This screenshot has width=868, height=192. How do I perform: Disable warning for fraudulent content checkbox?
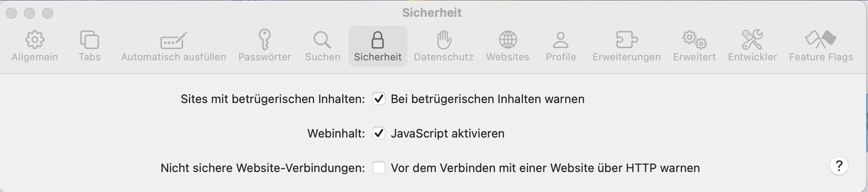click(x=379, y=98)
